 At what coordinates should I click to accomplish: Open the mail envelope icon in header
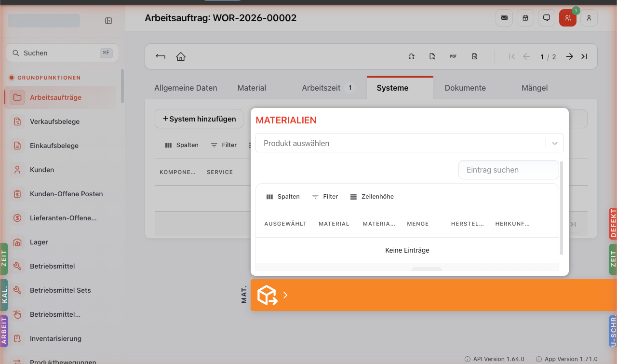tap(504, 18)
